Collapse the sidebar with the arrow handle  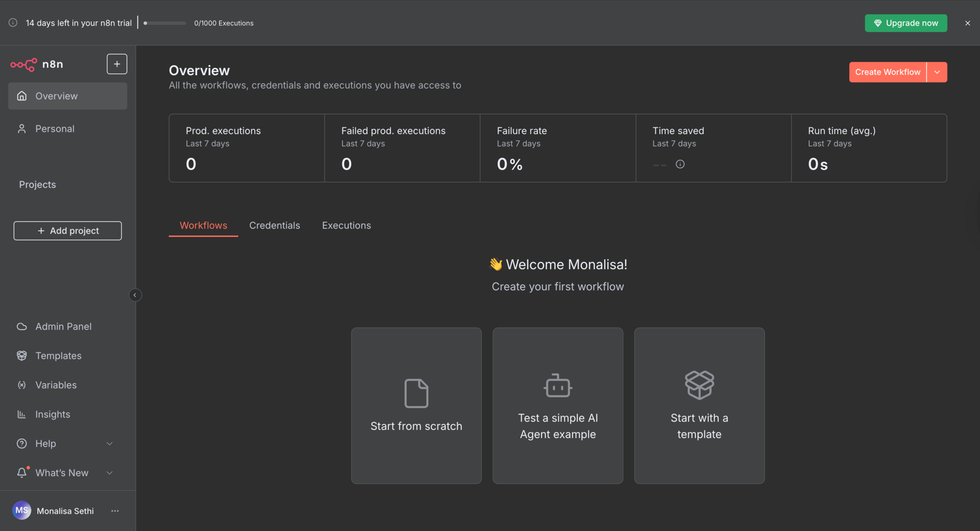(x=135, y=295)
